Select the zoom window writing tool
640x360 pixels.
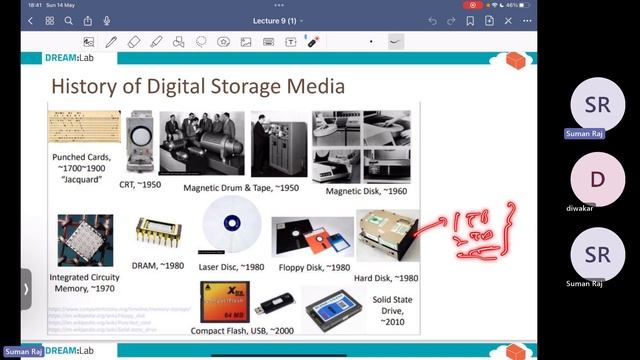(x=89, y=42)
